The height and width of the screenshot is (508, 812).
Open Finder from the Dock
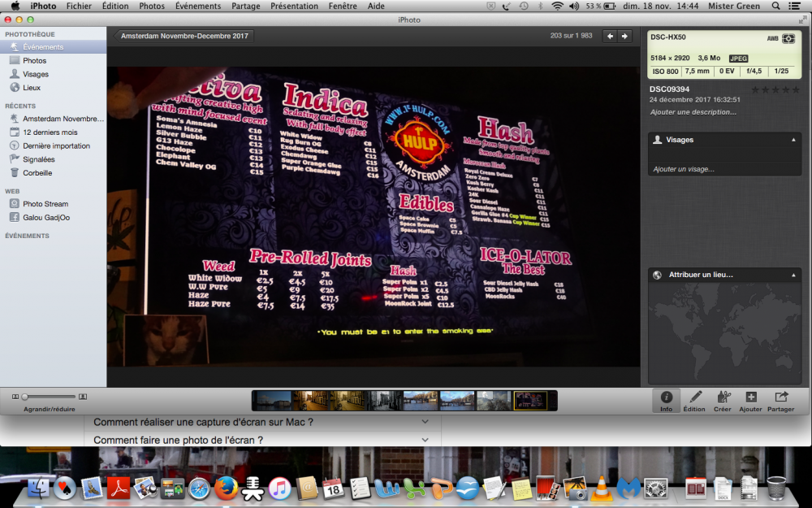[x=38, y=488]
